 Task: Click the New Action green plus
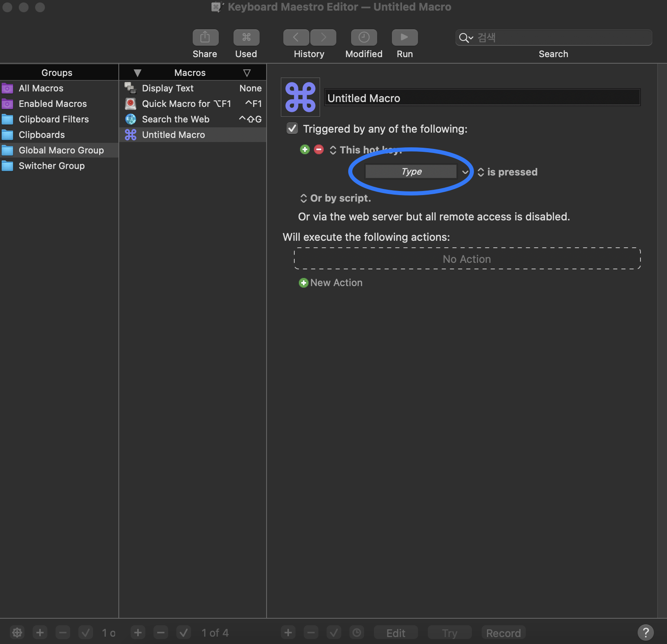(x=303, y=283)
